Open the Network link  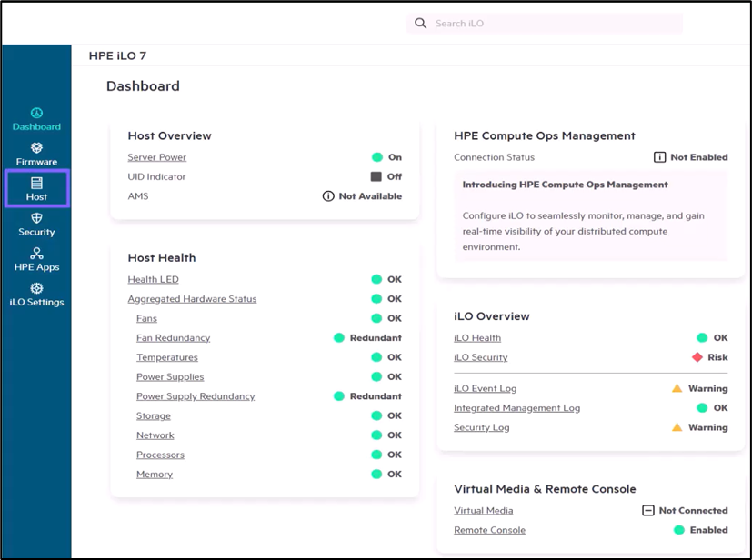pyautogui.click(x=155, y=435)
